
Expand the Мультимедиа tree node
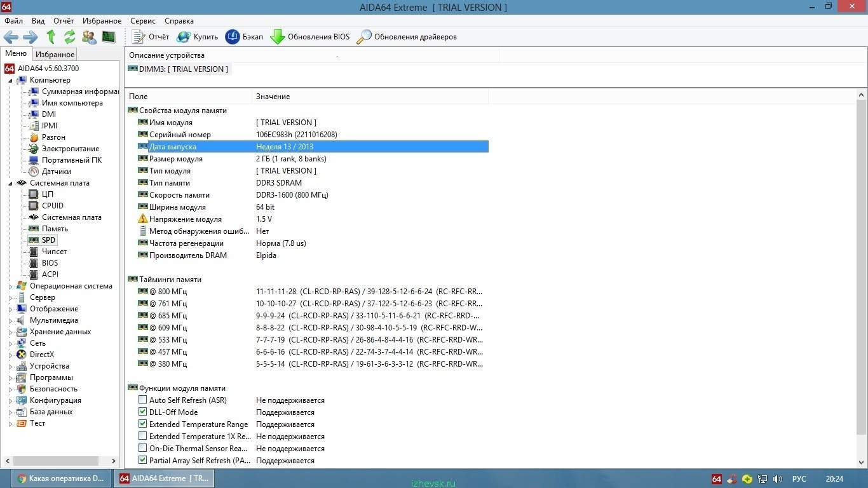tap(10, 321)
